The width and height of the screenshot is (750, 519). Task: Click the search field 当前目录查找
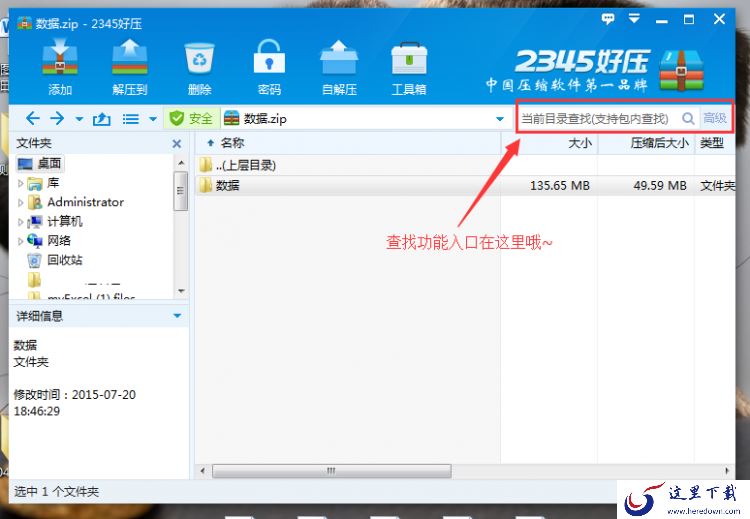tap(597, 118)
